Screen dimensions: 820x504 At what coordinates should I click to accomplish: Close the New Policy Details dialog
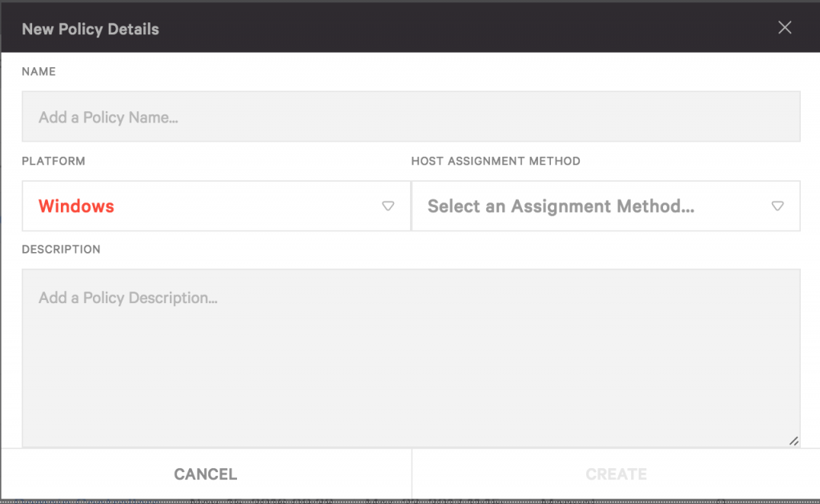point(785,28)
